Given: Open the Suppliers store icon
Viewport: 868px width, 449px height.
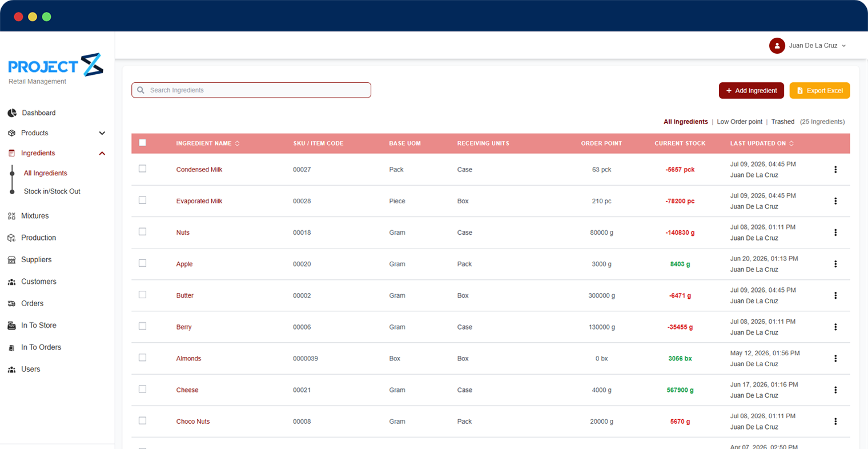Looking at the screenshot, I should click(x=11, y=260).
